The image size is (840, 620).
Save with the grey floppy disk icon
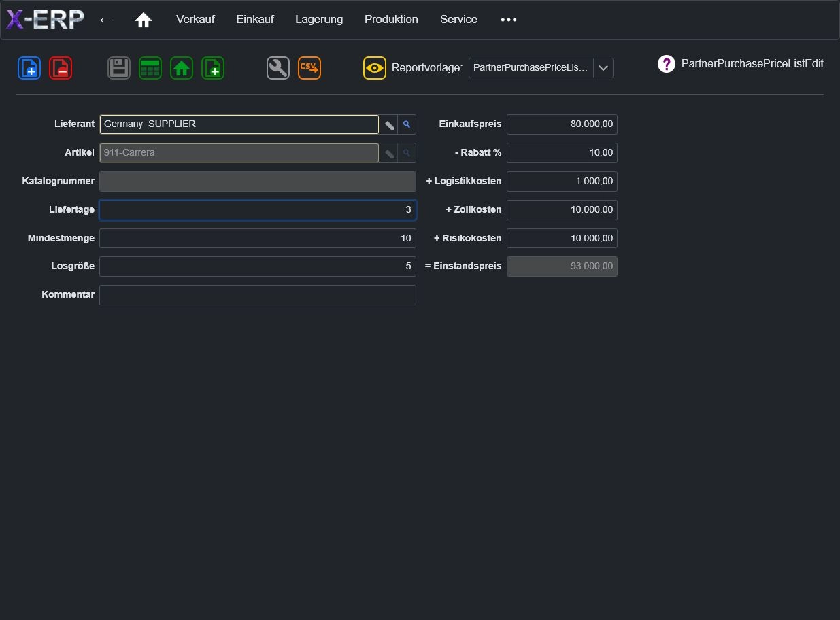tap(119, 68)
